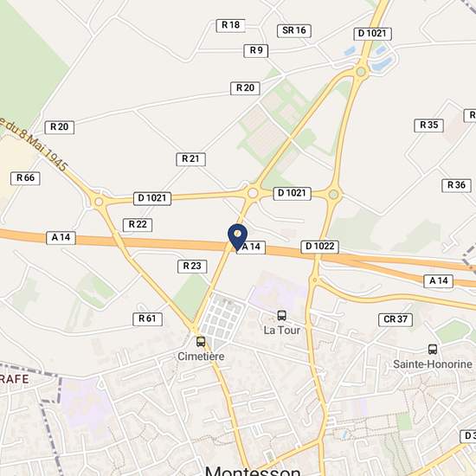Click the Cimetière stop name text

[x=201, y=356]
